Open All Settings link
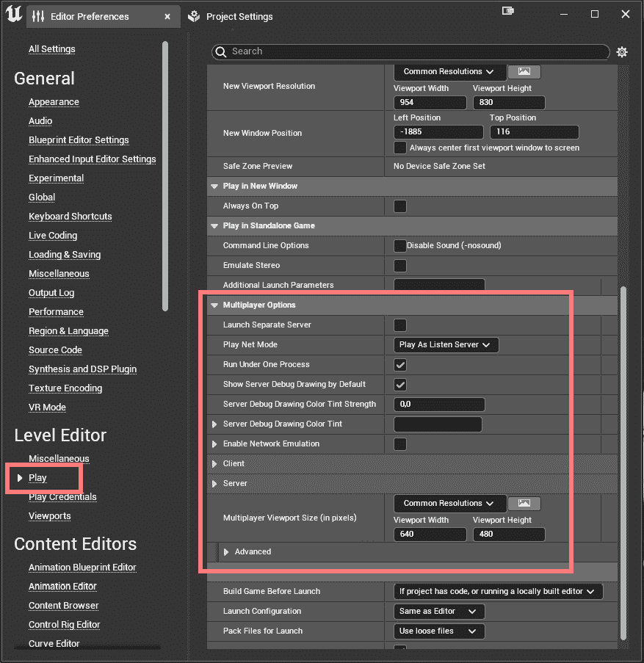 (x=52, y=49)
